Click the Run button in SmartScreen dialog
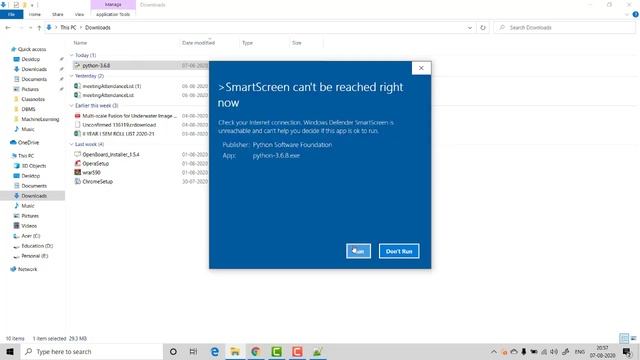The width and height of the screenshot is (640, 360). click(358, 251)
